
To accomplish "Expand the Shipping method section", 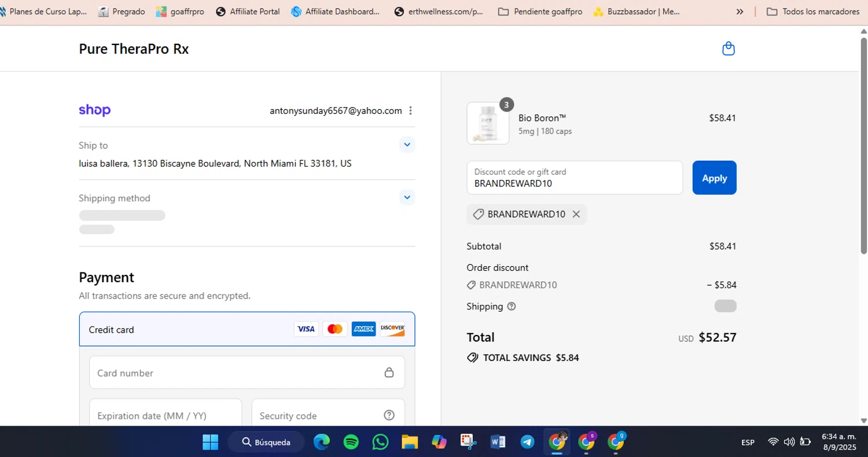I will pos(407,197).
